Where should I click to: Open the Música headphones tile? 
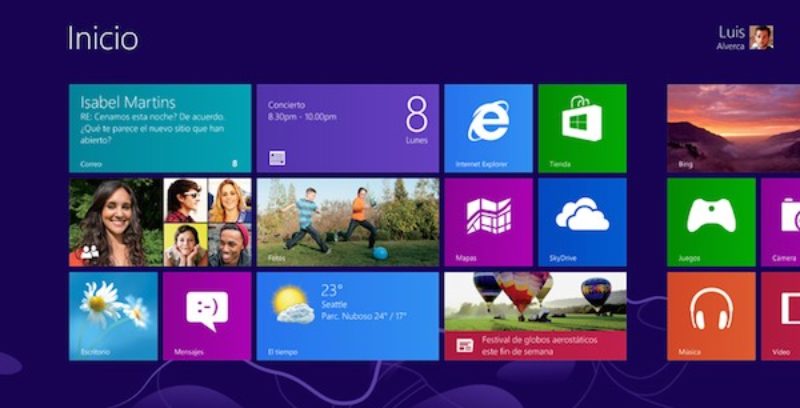[x=711, y=316]
